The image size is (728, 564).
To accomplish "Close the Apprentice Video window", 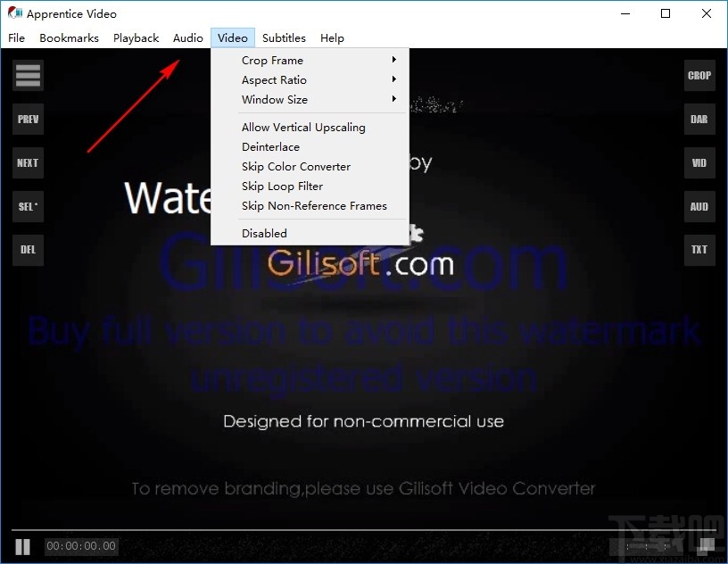I will [x=707, y=13].
